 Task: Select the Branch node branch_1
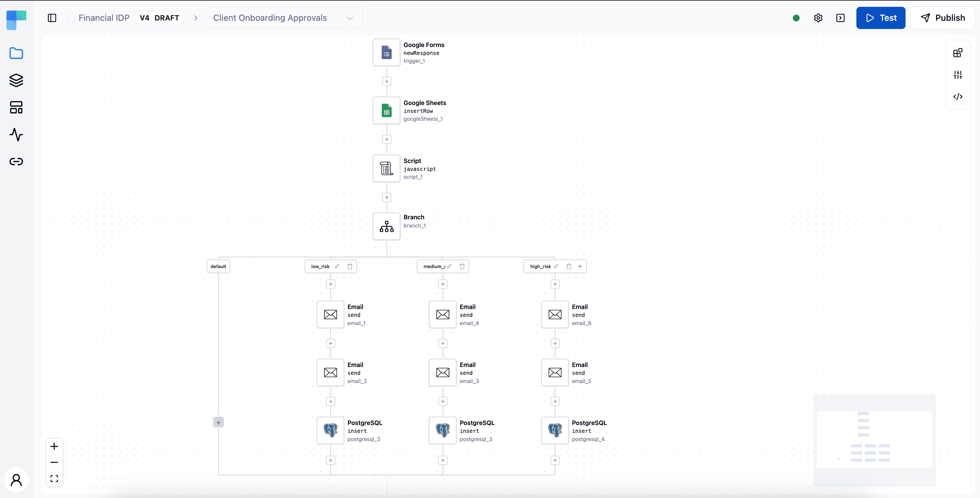pyautogui.click(x=386, y=226)
